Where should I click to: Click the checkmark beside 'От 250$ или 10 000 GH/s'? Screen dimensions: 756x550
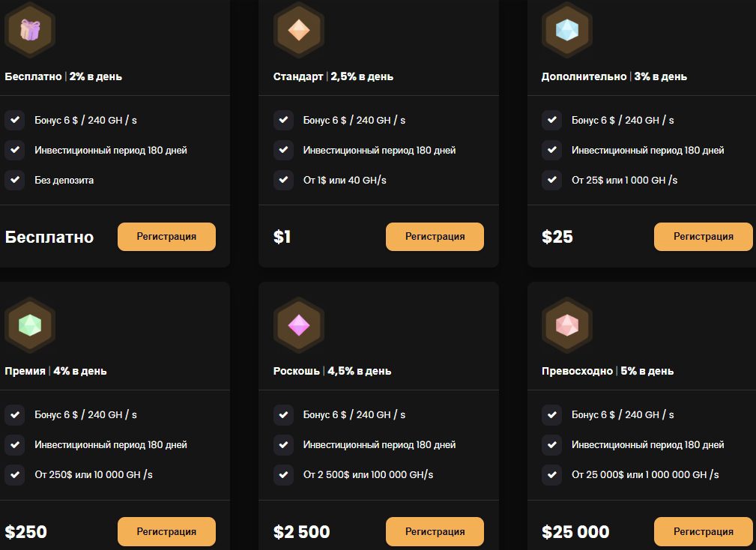[14, 474]
